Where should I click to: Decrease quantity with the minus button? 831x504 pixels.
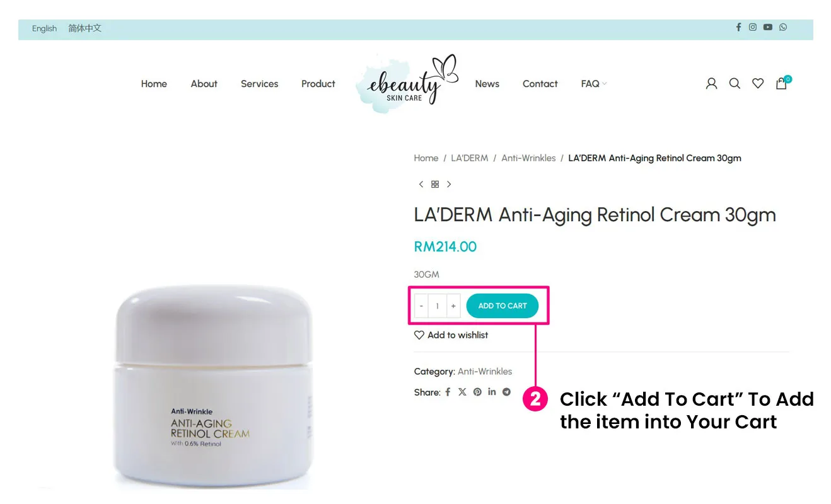[421, 306]
